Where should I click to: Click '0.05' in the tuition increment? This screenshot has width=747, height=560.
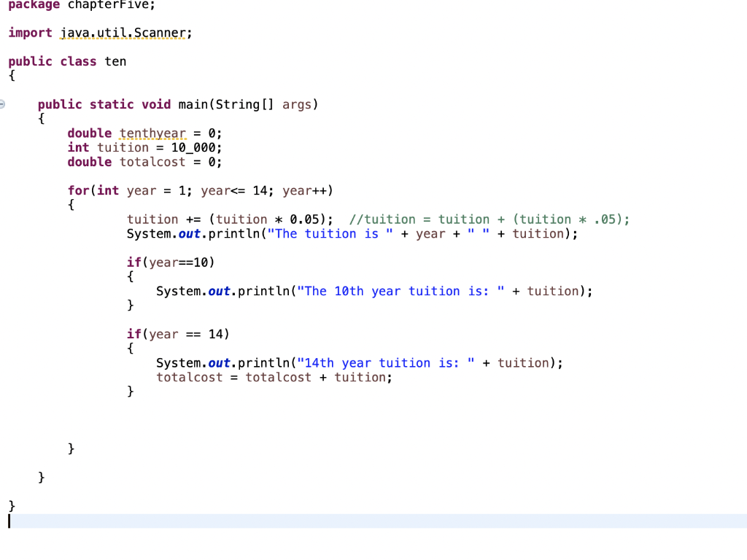point(304,219)
